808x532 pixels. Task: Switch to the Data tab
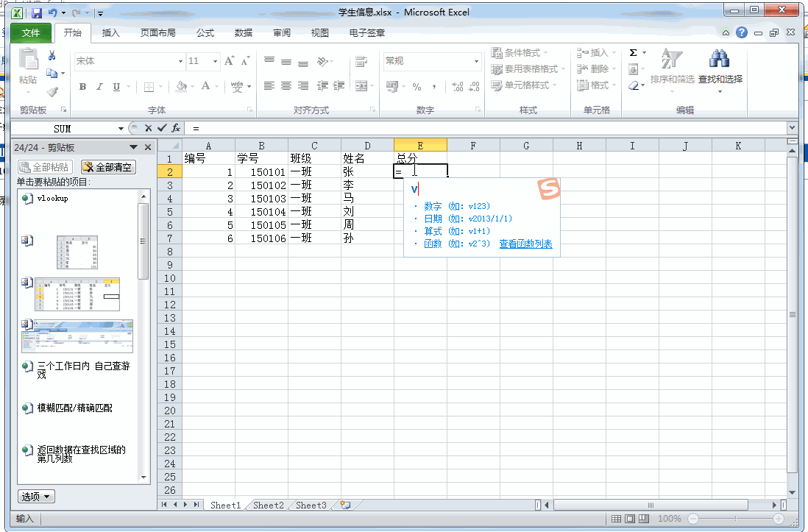[244, 33]
